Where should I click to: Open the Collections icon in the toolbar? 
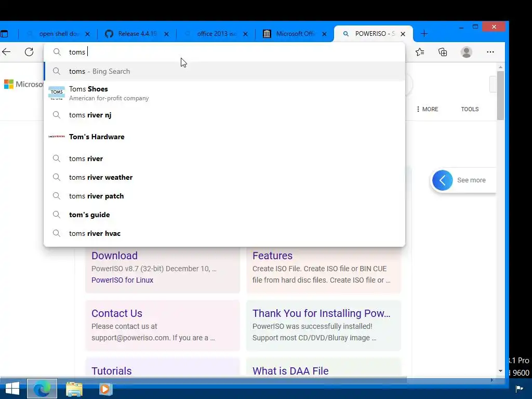click(443, 52)
